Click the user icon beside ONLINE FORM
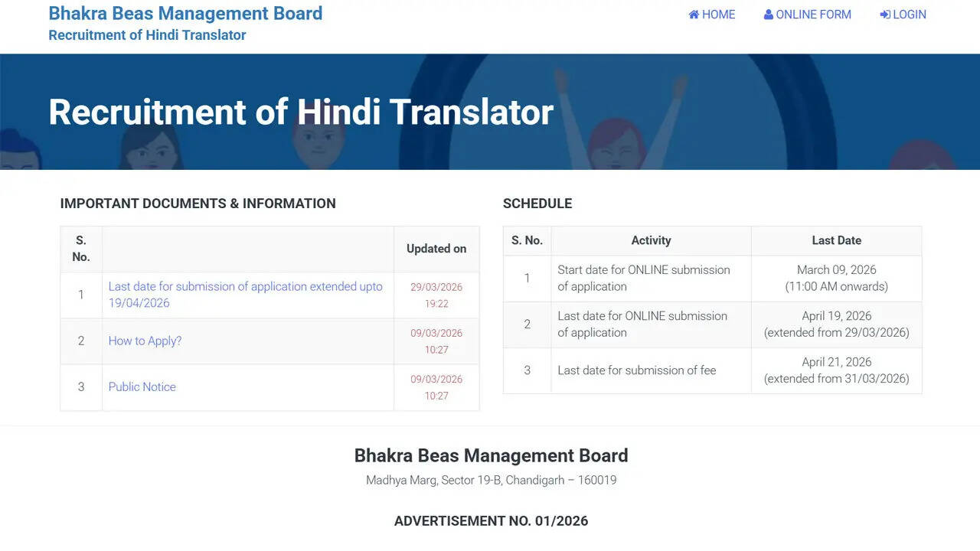980x551 pixels. [768, 15]
